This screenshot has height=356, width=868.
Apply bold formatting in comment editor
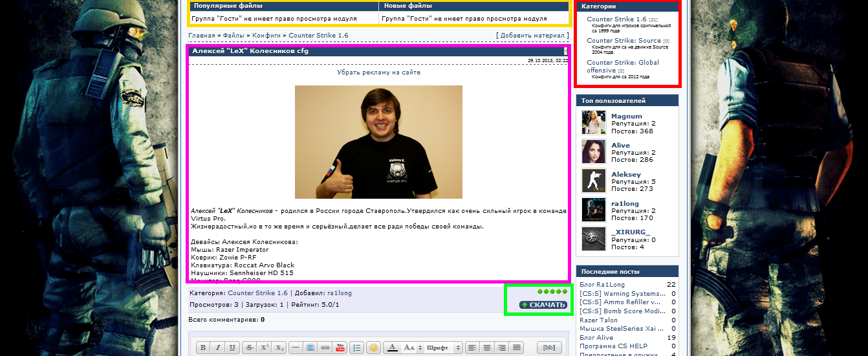point(203,348)
